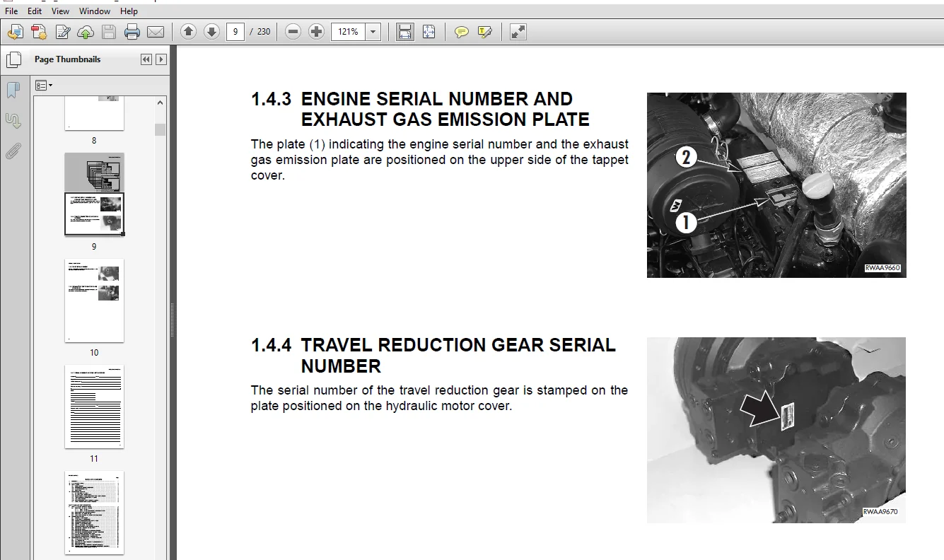Open the Edit PDF tool icon
Image resolution: width=944 pixels, height=560 pixels.
coord(63,32)
